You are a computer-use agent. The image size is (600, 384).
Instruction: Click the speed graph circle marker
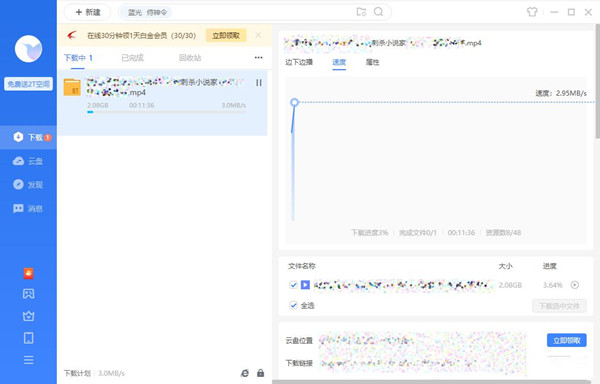point(294,102)
